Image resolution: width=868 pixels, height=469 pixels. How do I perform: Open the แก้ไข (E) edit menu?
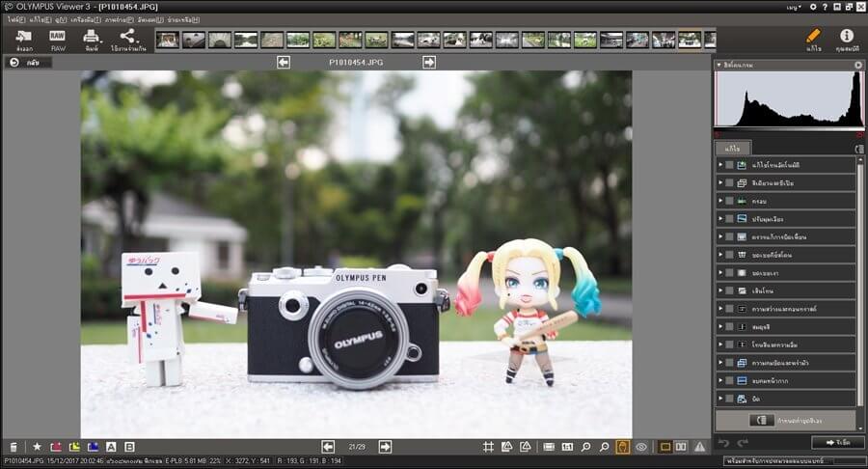coord(40,19)
